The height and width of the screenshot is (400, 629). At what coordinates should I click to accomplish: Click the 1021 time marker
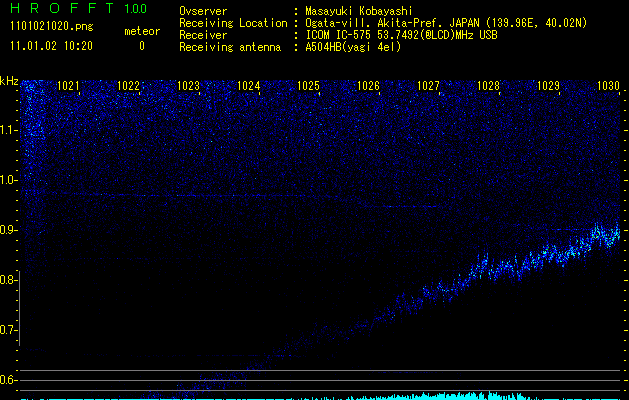(x=69, y=86)
